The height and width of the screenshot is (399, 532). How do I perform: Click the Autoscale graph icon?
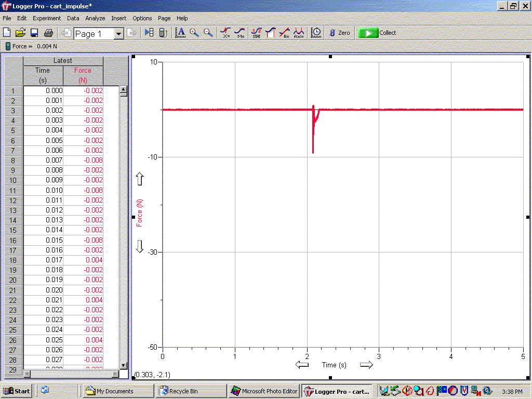tap(180, 33)
